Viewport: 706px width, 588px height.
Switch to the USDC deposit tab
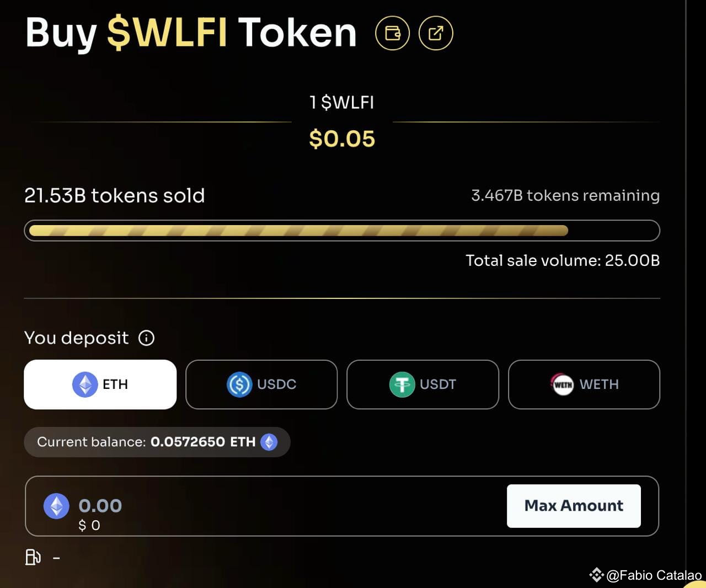click(x=261, y=384)
